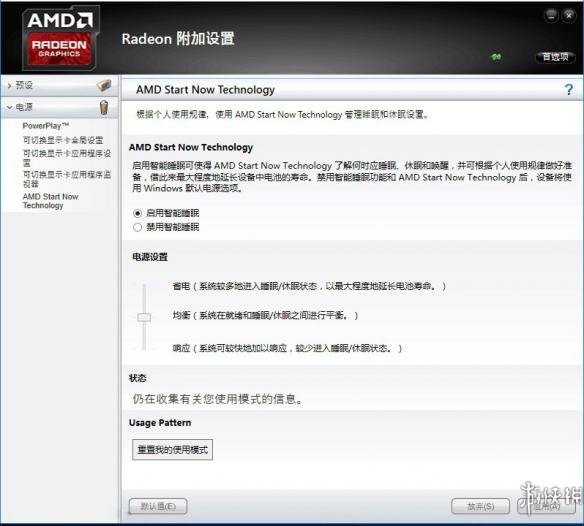Collapse the 电源 section arrow
This screenshot has height=526, width=584.
click(9, 107)
